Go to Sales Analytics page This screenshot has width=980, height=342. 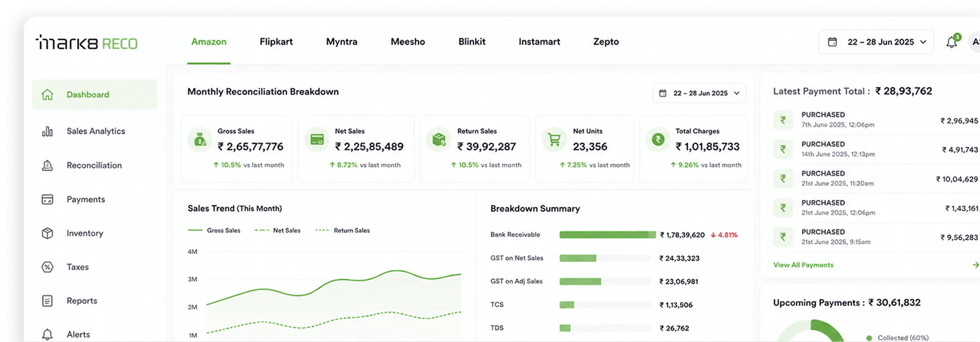(95, 131)
